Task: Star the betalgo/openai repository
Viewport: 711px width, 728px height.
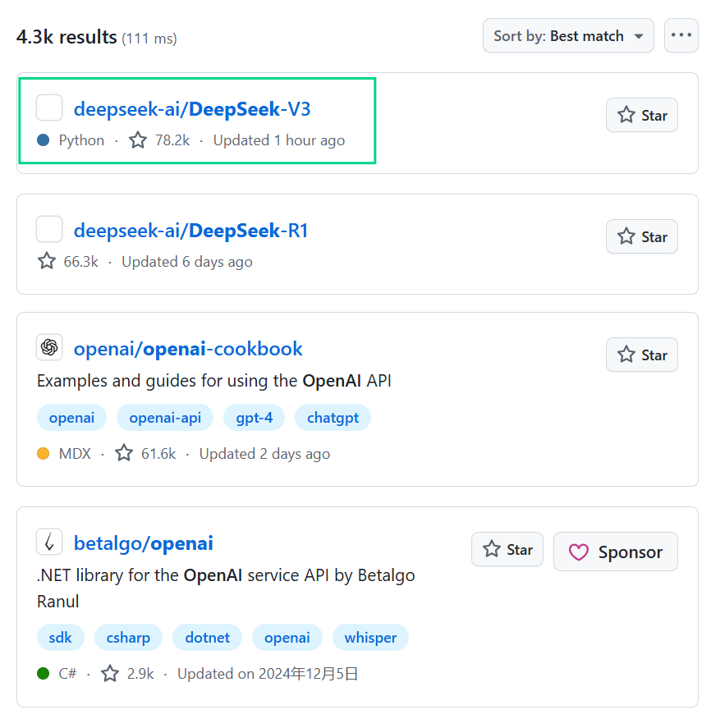Action: click(x=507, y=549)
